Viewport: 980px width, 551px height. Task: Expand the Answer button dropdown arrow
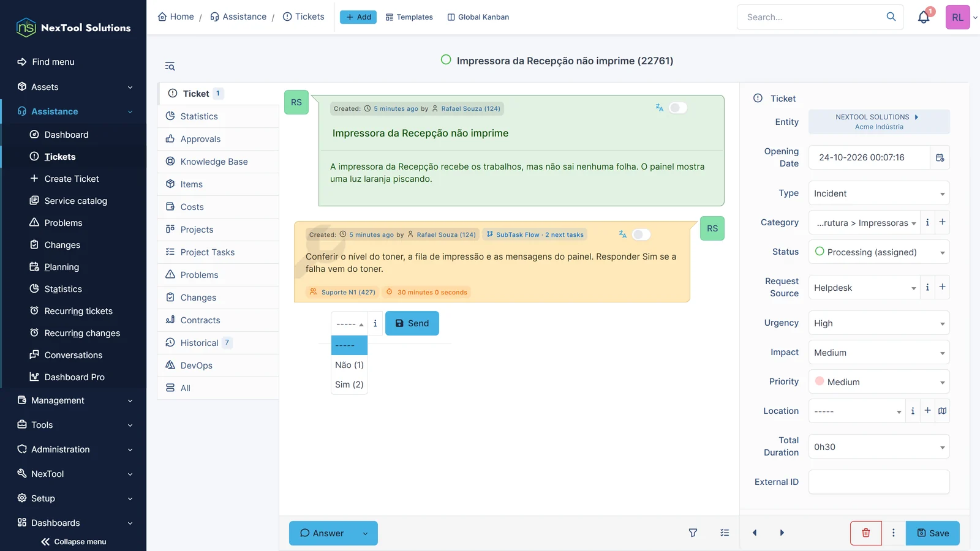[x=366, y=533]
